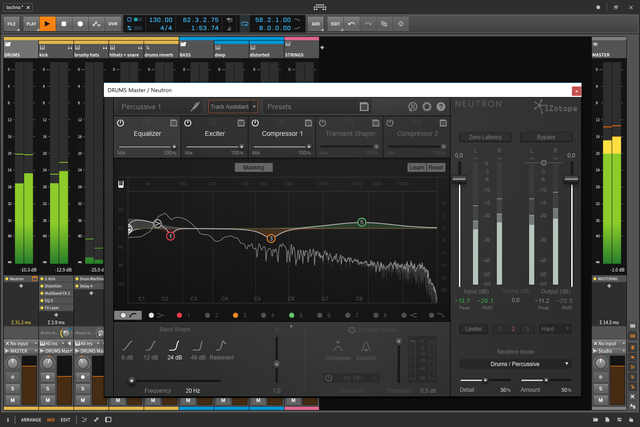
Task: Click the Stop transport button
Action: click(64, 24)
